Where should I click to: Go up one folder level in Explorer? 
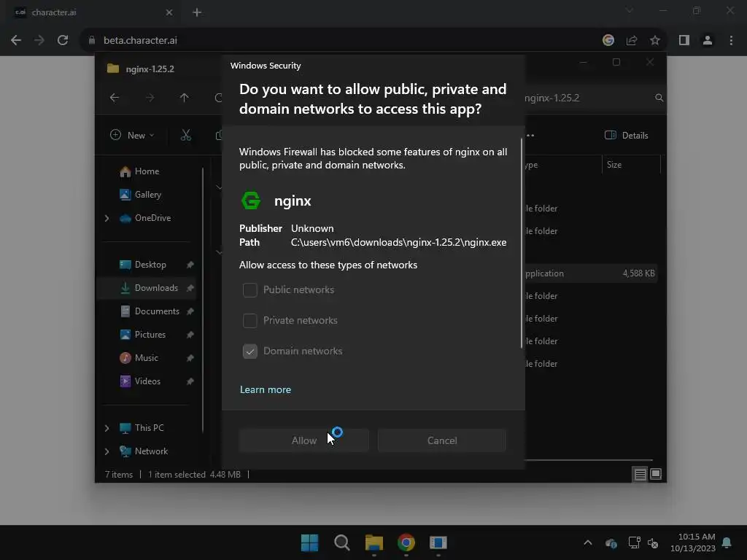click(185, 98)
